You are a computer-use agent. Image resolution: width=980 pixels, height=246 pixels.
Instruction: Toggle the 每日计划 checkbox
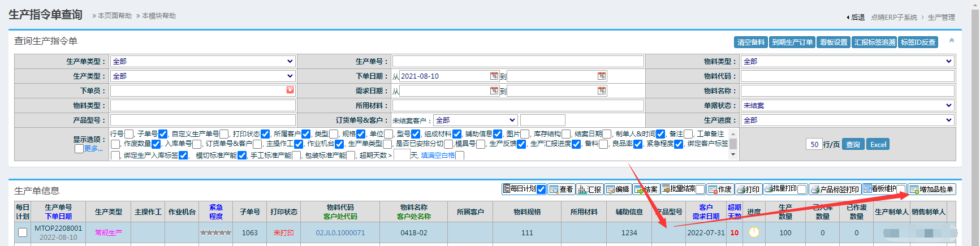pos(541,189)
